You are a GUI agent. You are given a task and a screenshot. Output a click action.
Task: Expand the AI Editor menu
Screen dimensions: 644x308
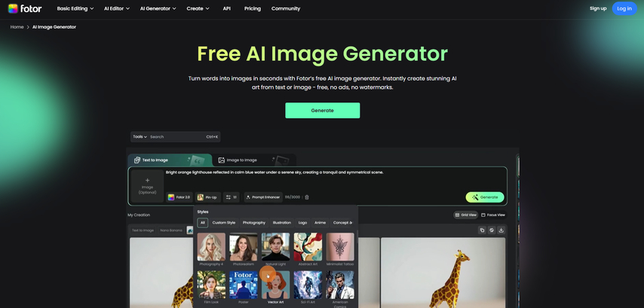click(x=117, y=8)
